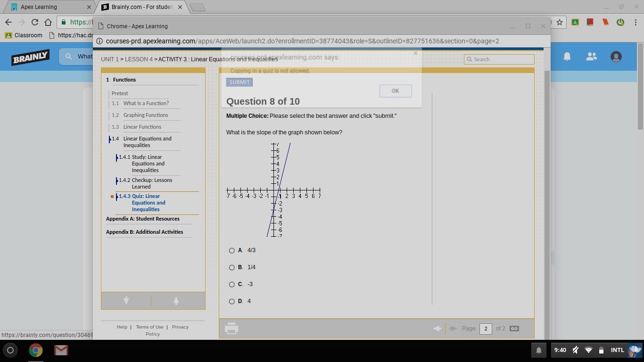This screenshot has height=362, width=644.
Task: Close the Apex Learning tab
Action: (x=89, y=7)
